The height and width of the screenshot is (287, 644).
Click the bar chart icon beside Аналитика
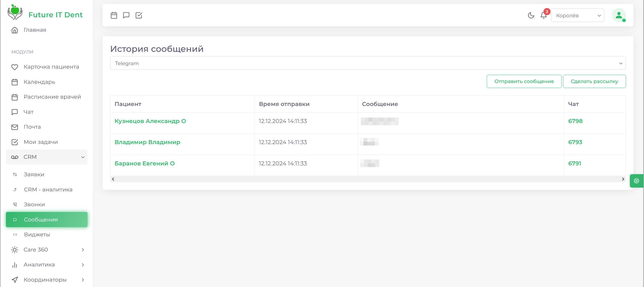[x=15, y=265]
